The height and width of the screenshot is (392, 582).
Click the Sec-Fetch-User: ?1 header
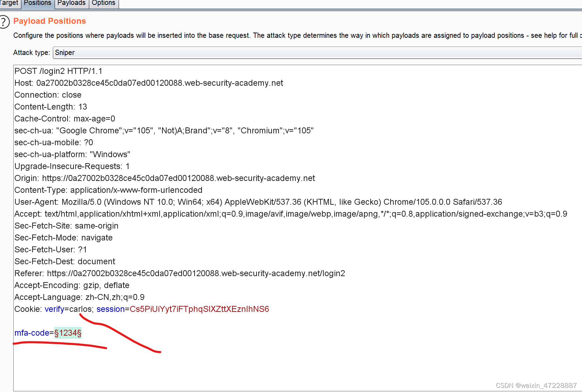coord(51,250)
